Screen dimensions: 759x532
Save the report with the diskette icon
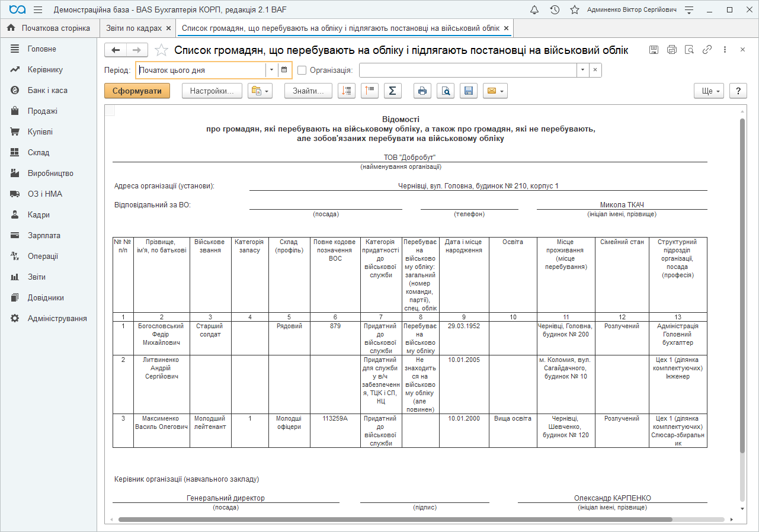click(469, 91)
